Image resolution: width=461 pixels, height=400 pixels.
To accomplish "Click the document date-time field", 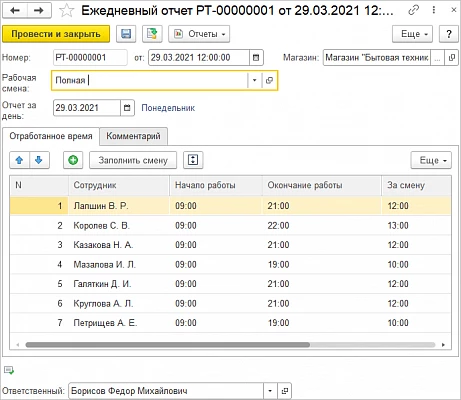I will [199, 58].
